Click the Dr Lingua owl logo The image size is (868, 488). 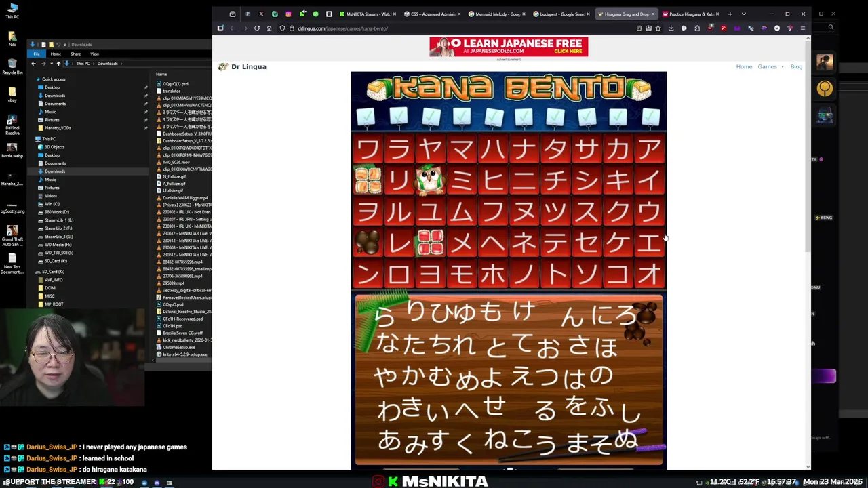(222, 66)
